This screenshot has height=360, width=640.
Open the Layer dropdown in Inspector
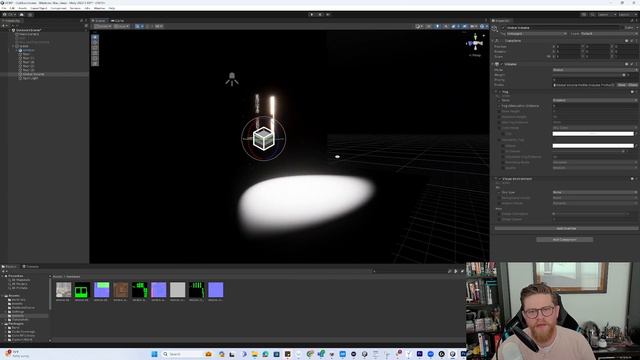tap(609, 34)
